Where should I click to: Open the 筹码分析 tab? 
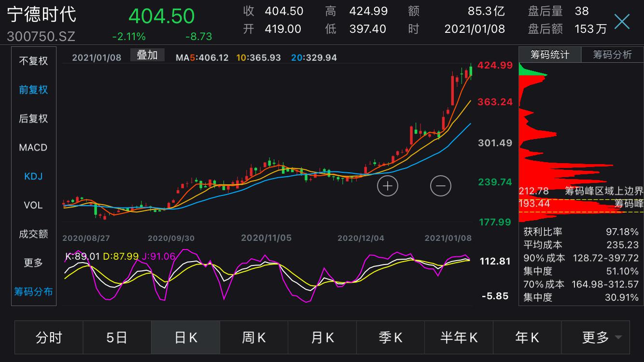coord(612,55)
